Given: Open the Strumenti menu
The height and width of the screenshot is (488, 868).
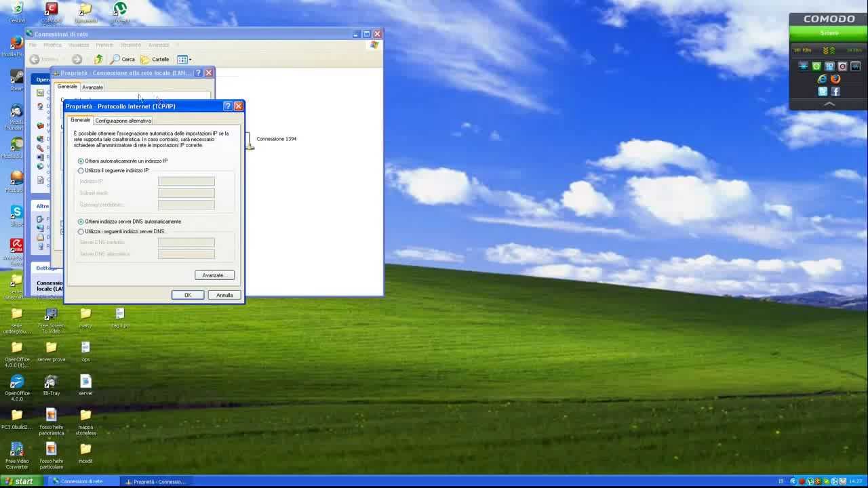Looking at the screenshot, I should (x=131, y=45).
